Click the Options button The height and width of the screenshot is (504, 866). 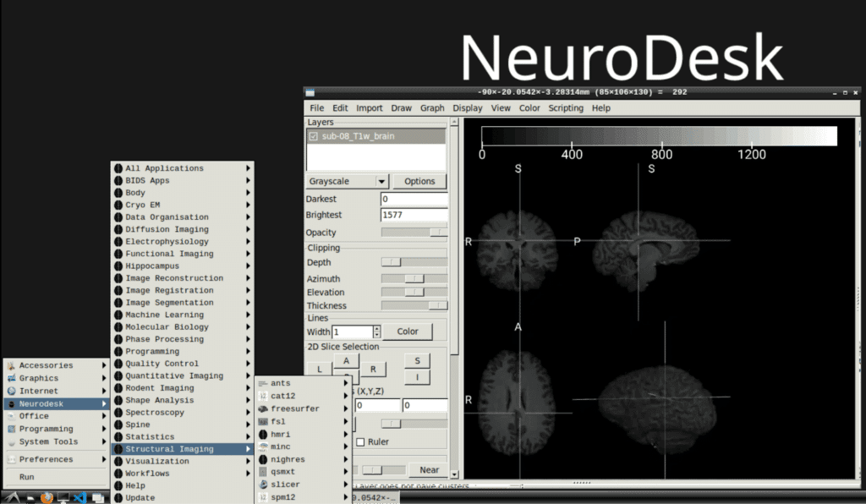tap(419, 182)
